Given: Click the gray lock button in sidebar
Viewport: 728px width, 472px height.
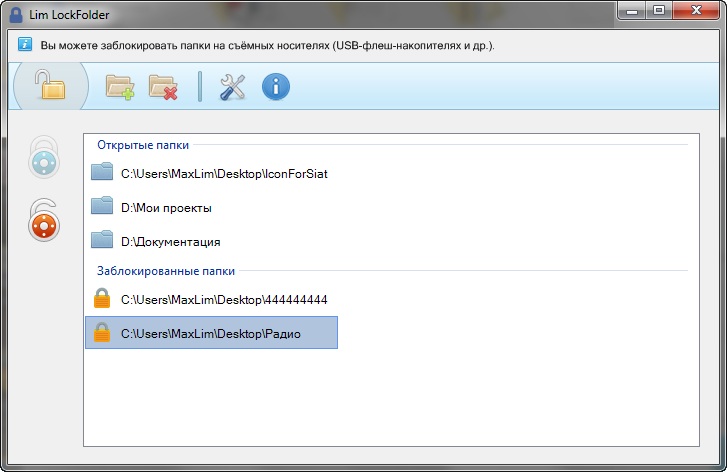Looking at the screenshot, I should [44, 157].
